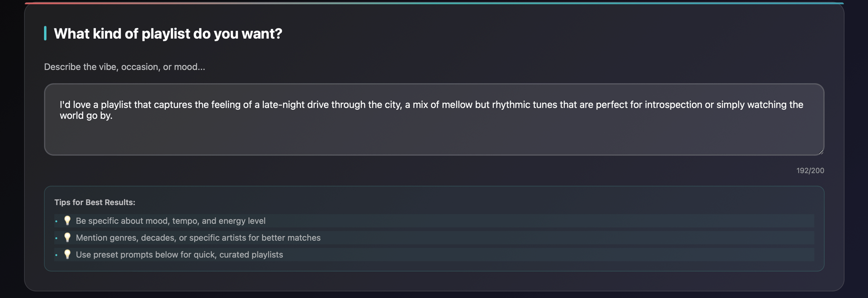This screenshot has width=868, height=298.
Task: Click the teal bullet beside the first tip
Action: [56, 221]
